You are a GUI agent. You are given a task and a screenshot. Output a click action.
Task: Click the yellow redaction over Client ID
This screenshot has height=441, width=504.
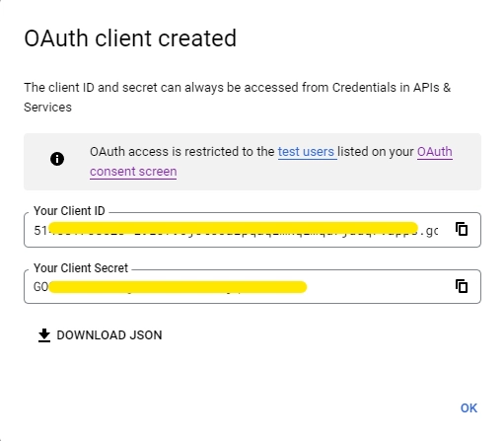pyautogui.click(x=233, y=228)
